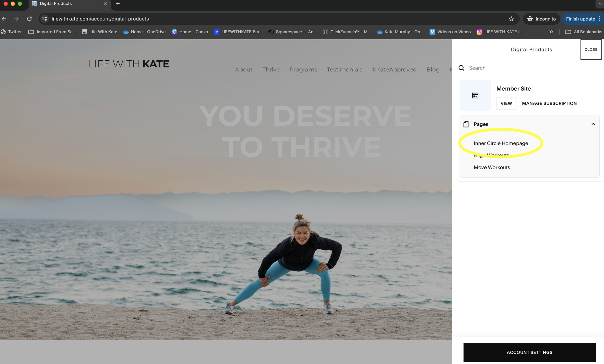The image size is (604, 364).
Task: Bookmark page with star icon
Action: (x=511, y=19)
